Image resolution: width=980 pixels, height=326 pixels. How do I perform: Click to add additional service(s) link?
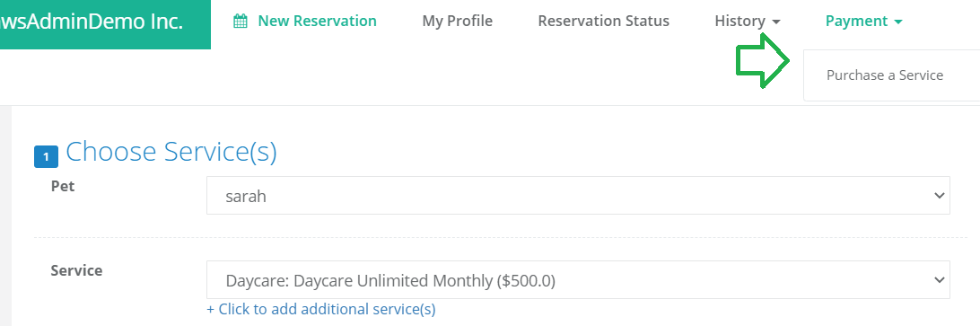point(321,309)
